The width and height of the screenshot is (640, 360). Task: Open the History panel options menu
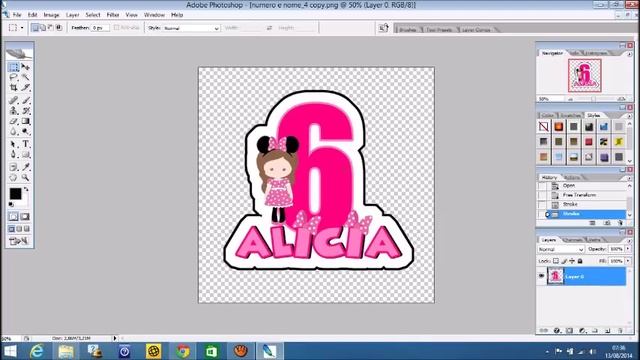(629, 178)
